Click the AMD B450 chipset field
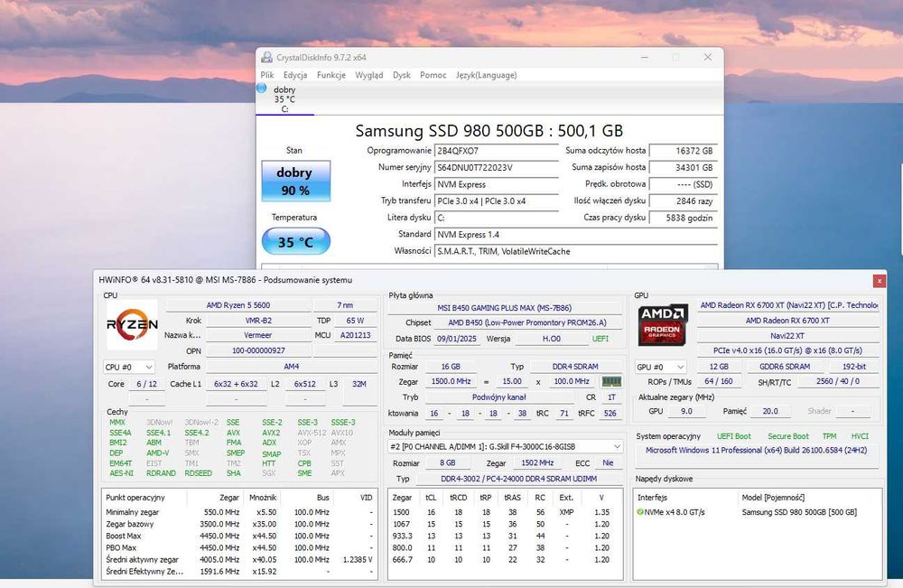Screen dimensions: 903x588 tap(527, 322)
